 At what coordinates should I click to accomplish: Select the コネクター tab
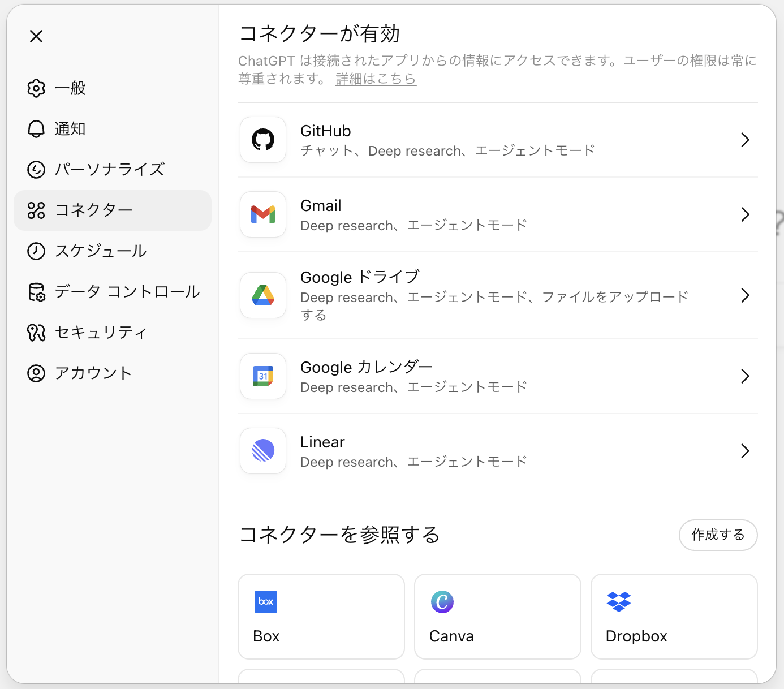point(113,210)
